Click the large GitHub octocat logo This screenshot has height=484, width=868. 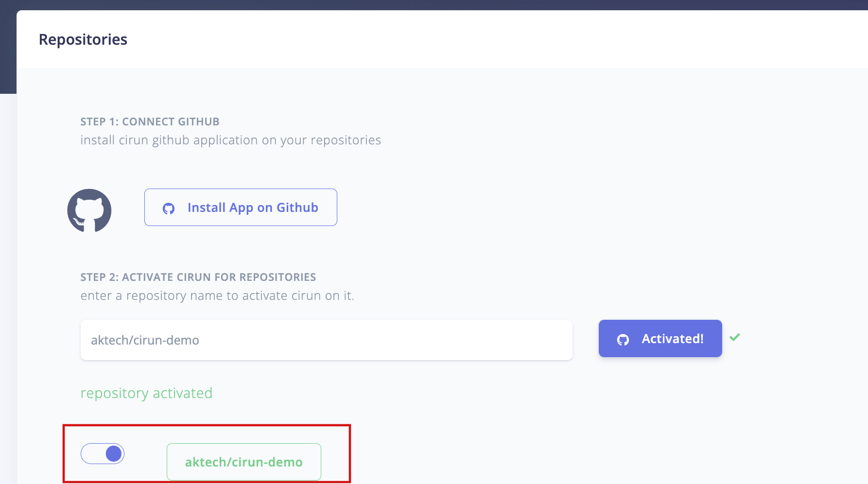89,210
